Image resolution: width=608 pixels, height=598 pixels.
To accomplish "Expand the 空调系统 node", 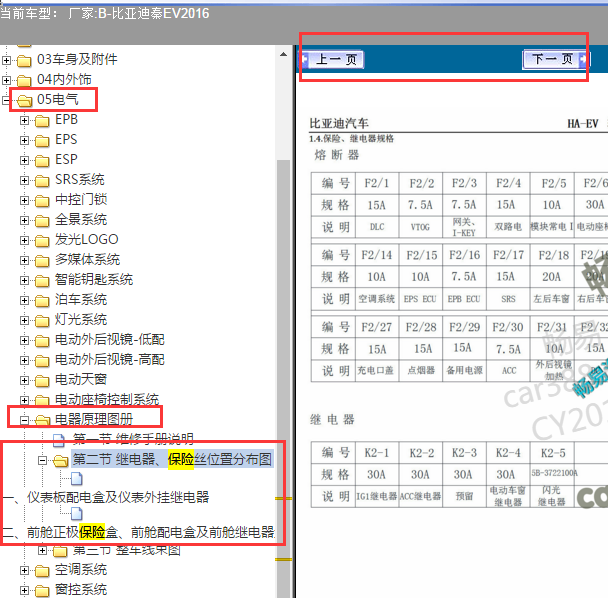I will (24, 570).
